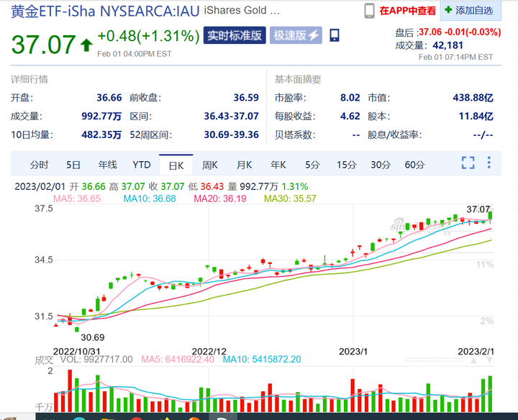Image resolution: width=518 pixels, height=420 pixels.
Task: Select 实时标准版 button
Action: click(x=235, y=35)
